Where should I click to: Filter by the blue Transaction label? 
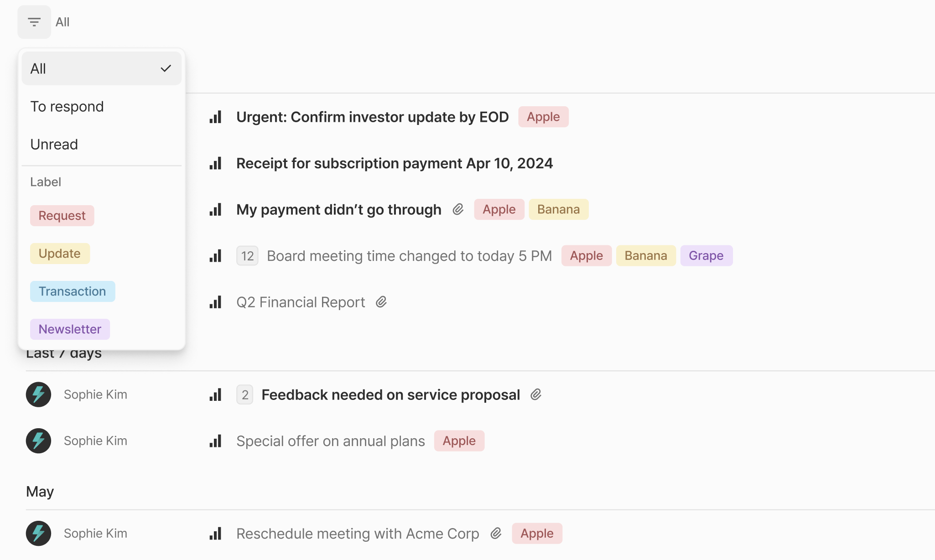(x=73, y=291)
